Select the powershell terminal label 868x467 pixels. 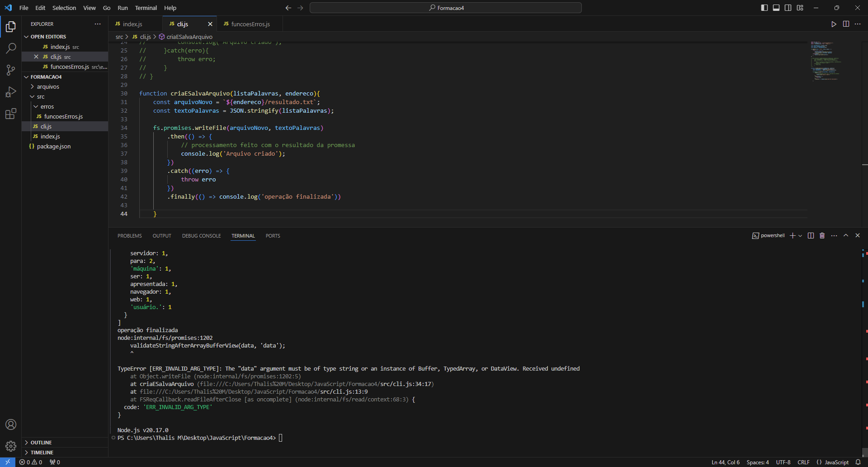click(x=769, y=236)
